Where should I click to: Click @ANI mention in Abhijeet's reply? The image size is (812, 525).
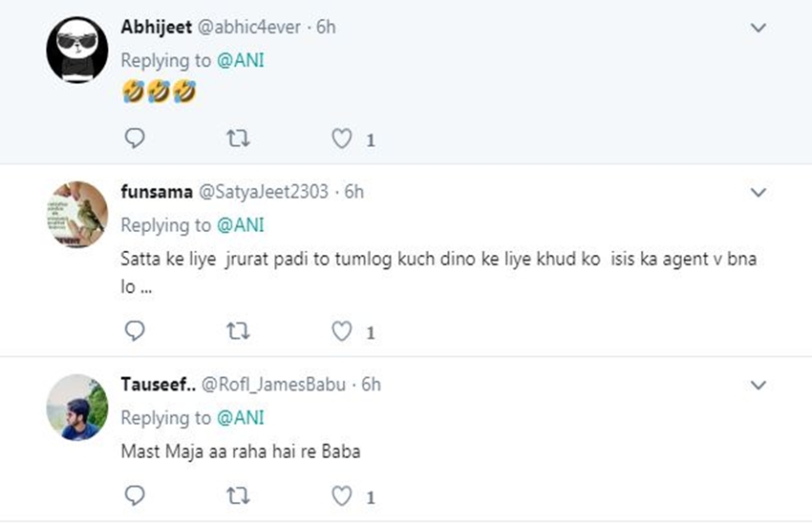point(241,60)
